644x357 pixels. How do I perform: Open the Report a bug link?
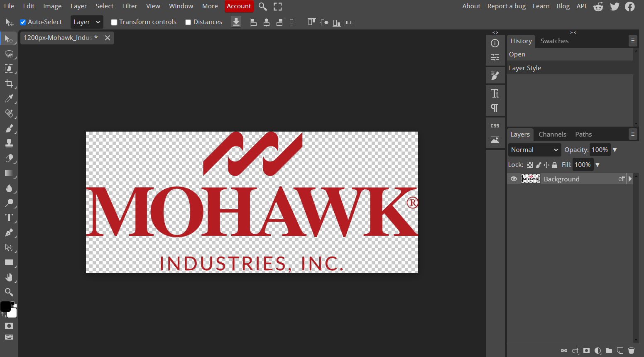pos(507,6)
